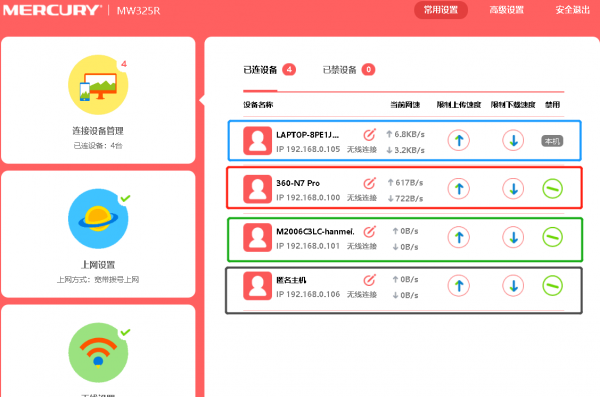The width and height of the screenshot is (600, 397).
Task: Edit name of LAPTOP-8PE1J device
Action: pos(369,135)
